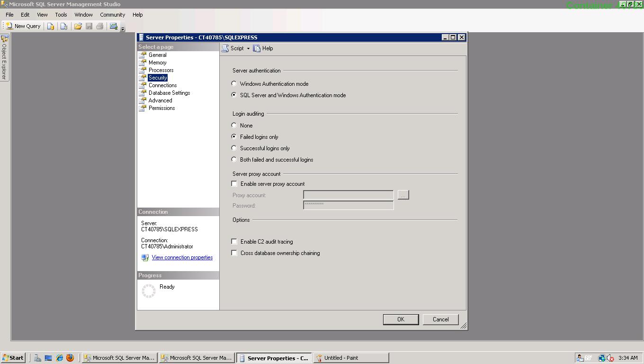Click View connection properties link
644x364 pixels.
[x=182, y=257]
